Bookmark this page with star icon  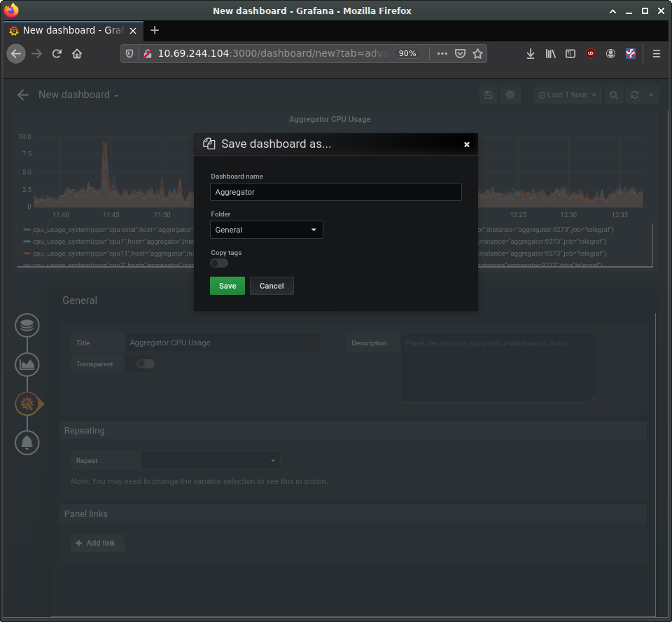[477, 54]
